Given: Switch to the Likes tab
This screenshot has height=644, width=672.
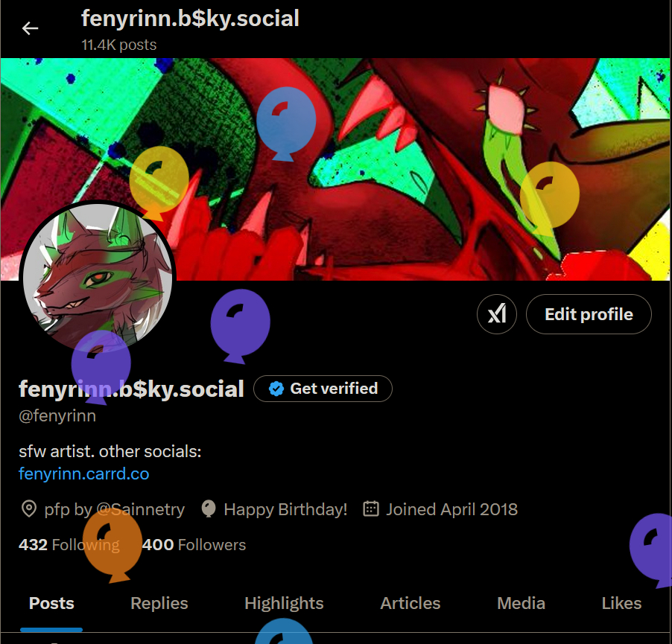Looking at the screenshot, I should click(621, 603).
